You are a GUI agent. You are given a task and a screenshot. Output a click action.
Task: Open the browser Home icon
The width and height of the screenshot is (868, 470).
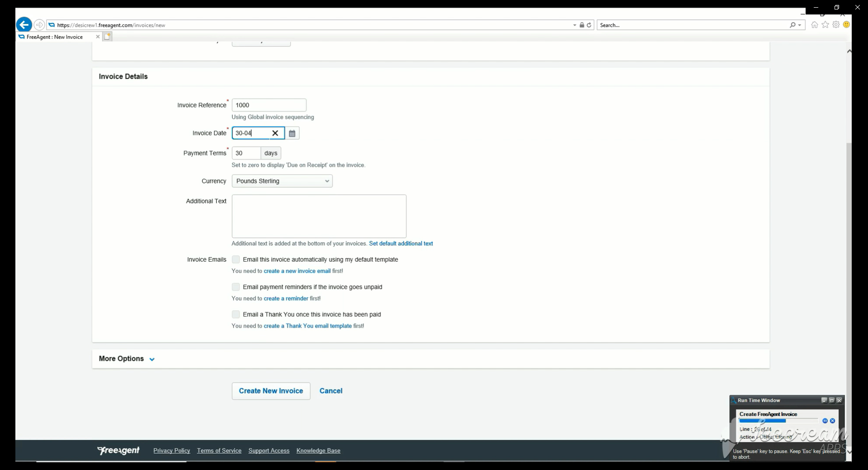click(815, 25)
